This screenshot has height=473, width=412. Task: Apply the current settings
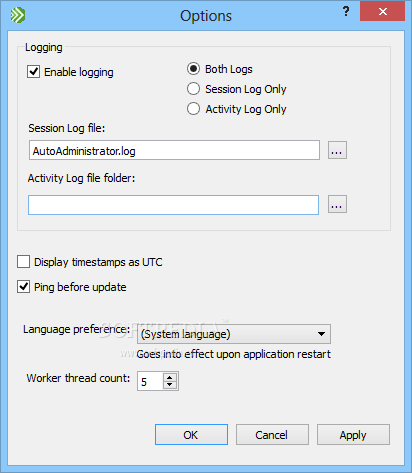click(x=353, y=435)
